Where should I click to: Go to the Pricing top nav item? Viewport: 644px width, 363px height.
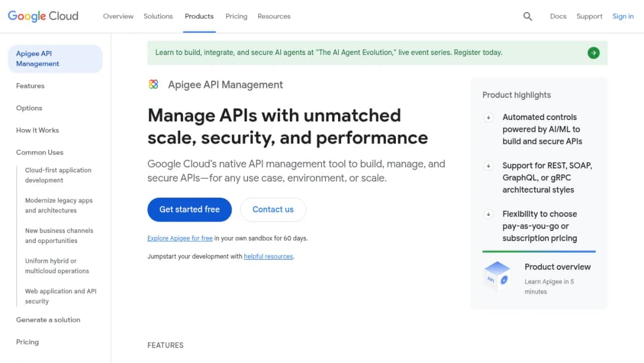236,17
